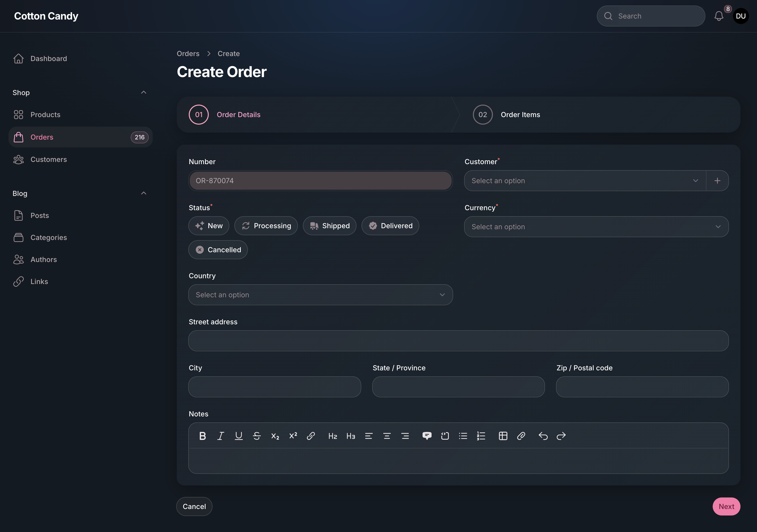757x532 pixels.
Task: Select the New order status
Action: click(209, 226)
